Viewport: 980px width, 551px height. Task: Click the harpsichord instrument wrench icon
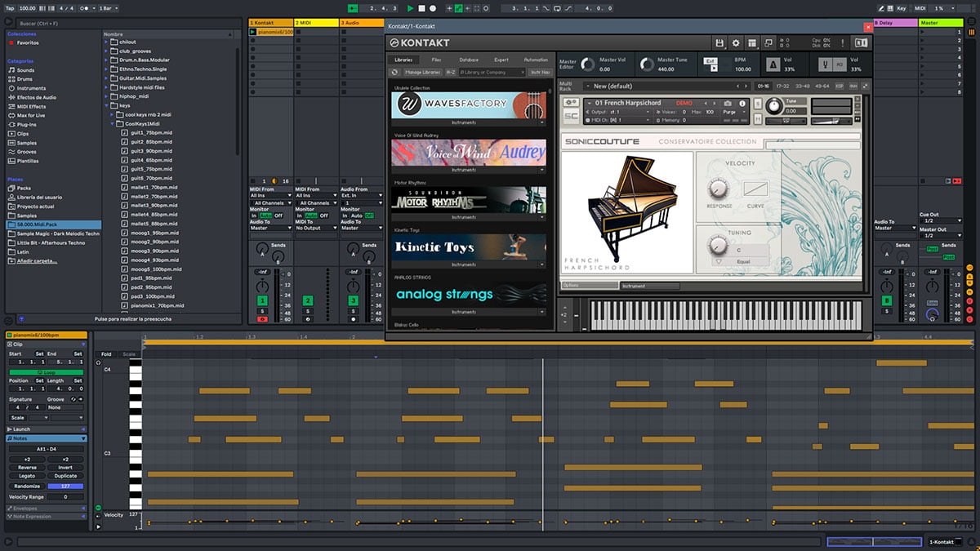point(571,103)
